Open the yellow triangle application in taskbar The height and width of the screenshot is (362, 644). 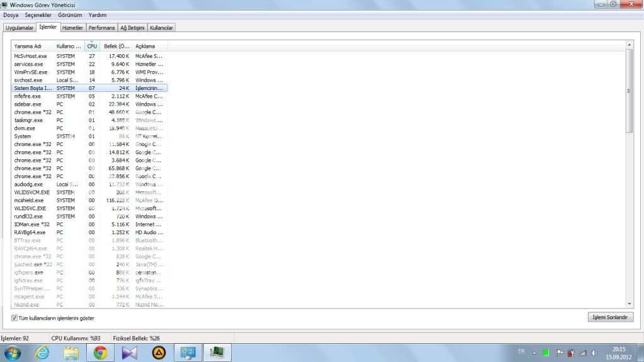point(159,353)
